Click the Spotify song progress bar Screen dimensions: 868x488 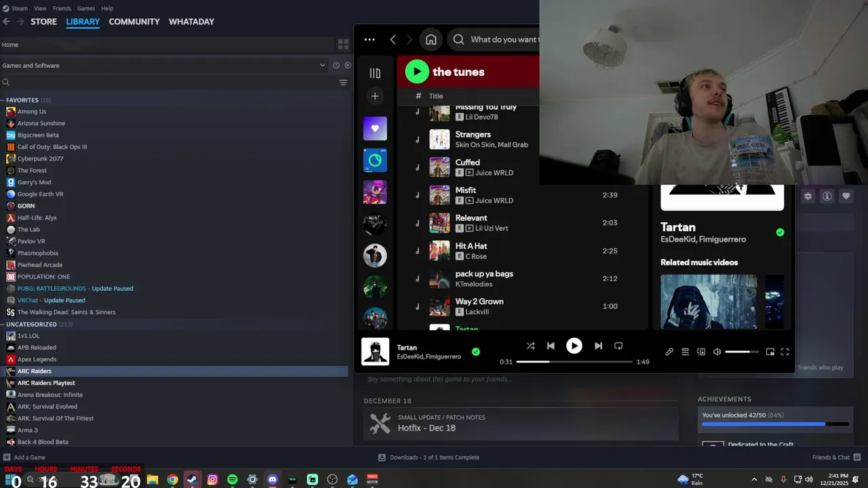coord(574,362)
